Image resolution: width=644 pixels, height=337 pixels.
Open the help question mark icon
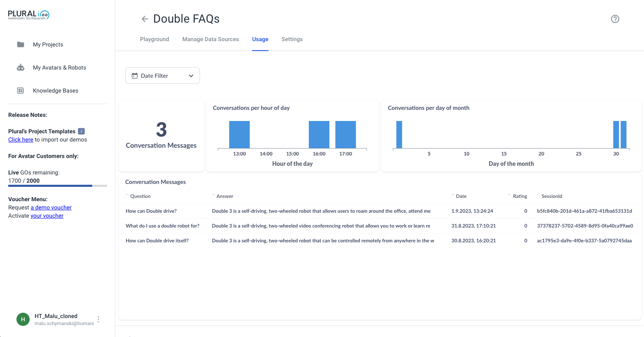(615, 19)
